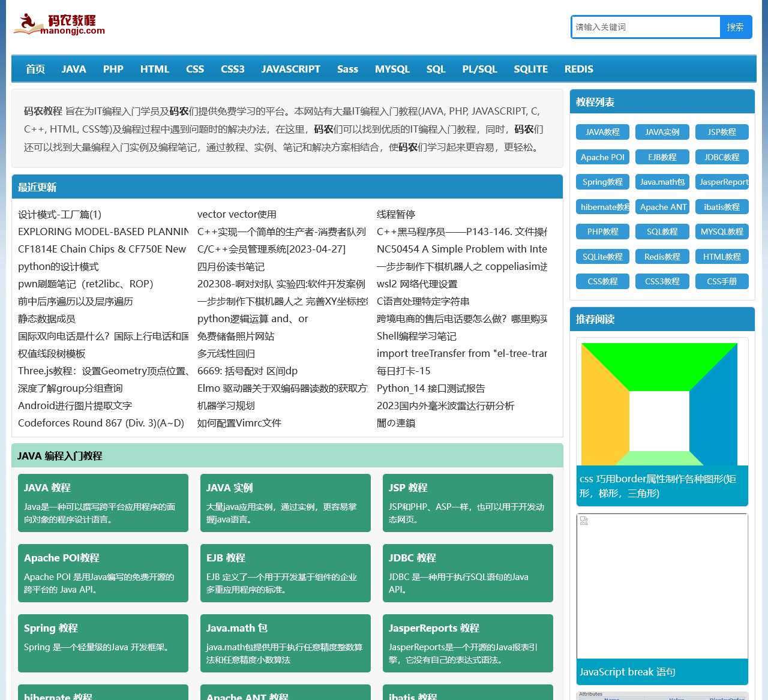Open the EJB教程 tag

tap(662, 157)
